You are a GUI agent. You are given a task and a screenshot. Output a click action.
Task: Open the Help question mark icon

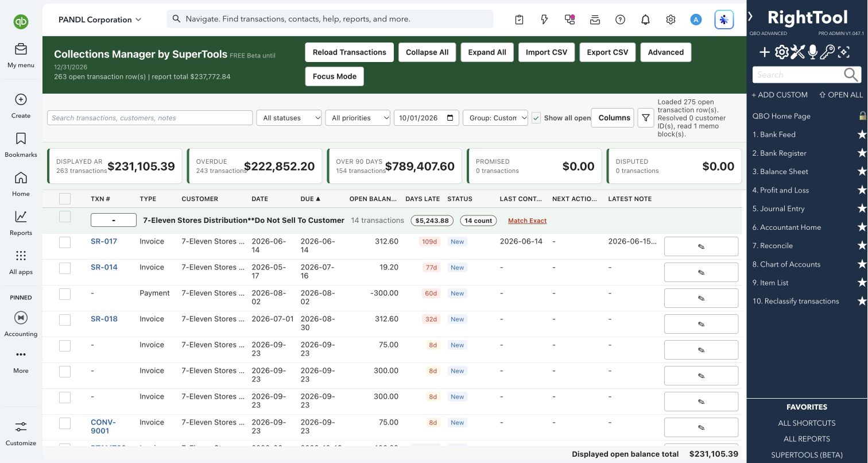620,20
